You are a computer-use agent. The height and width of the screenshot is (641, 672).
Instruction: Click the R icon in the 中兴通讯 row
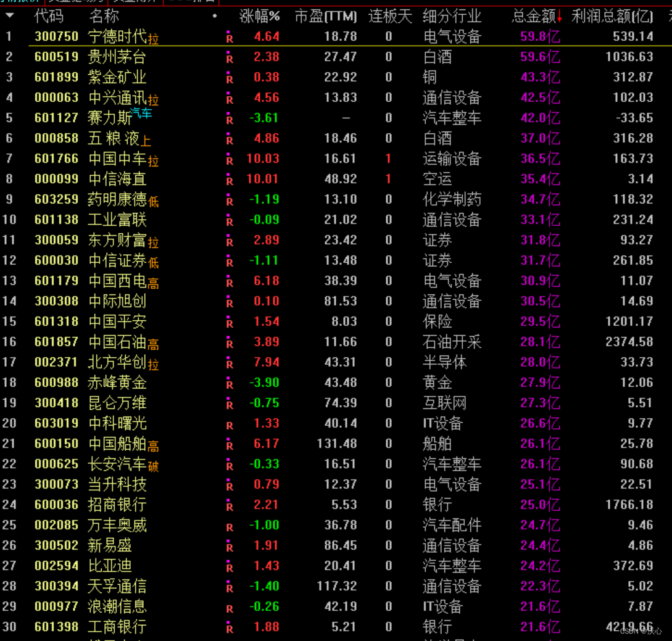[230, 97]
